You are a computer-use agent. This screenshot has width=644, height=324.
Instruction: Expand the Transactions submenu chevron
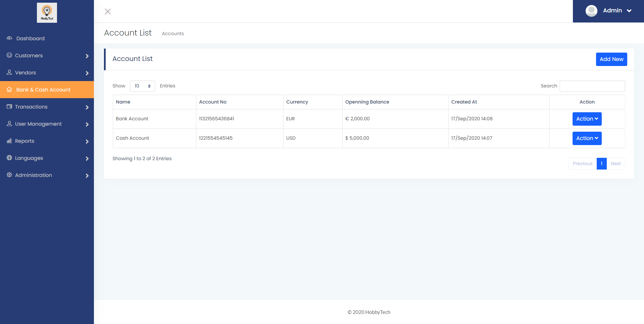click(x=87, y=107)
